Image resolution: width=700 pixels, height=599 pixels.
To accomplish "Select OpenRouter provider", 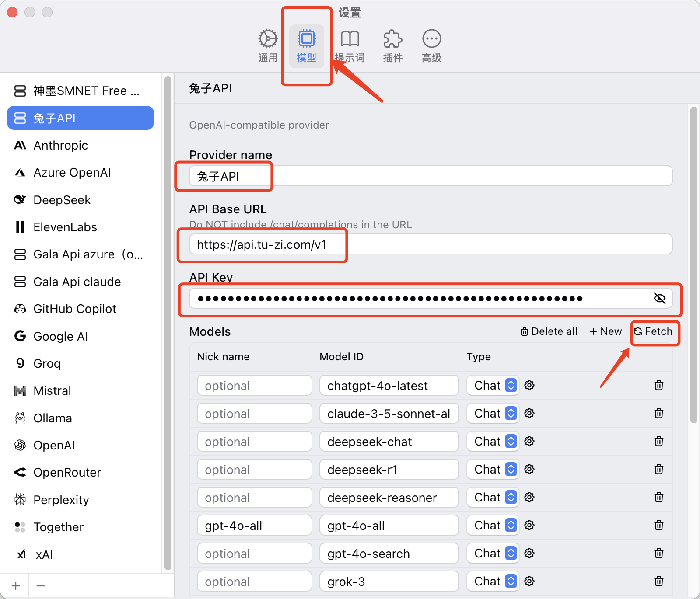I will pos(80,472).
